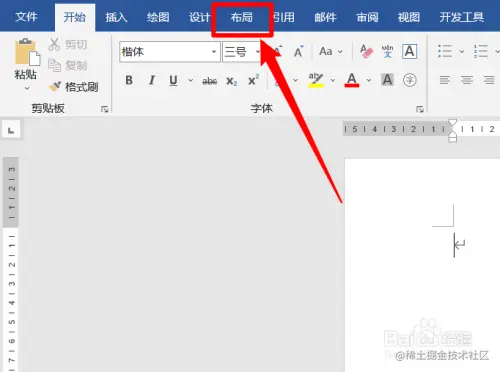500x372 pixels.
Task: Open the 文件 (File) tab
Action: point(26,17)
